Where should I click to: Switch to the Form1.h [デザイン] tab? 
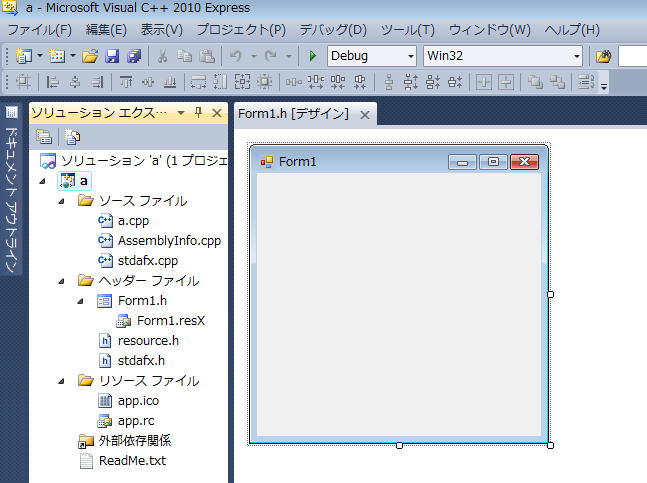293,115
